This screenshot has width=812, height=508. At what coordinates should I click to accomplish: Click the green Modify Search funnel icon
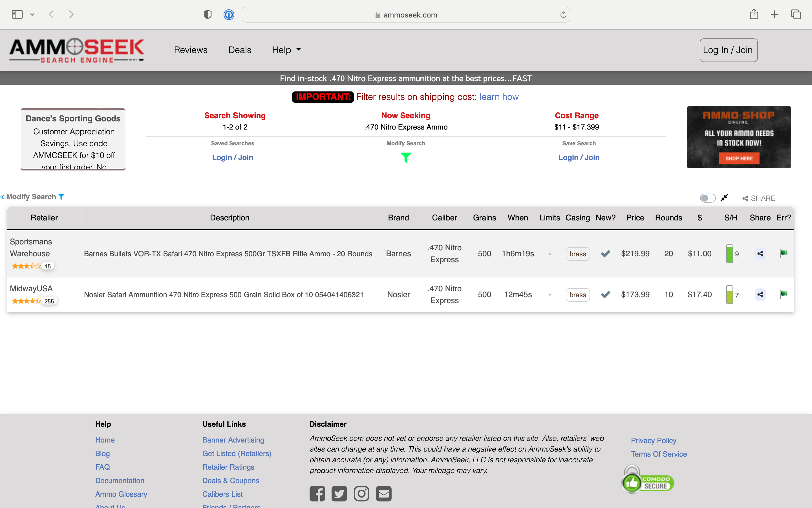coord(406,157)
